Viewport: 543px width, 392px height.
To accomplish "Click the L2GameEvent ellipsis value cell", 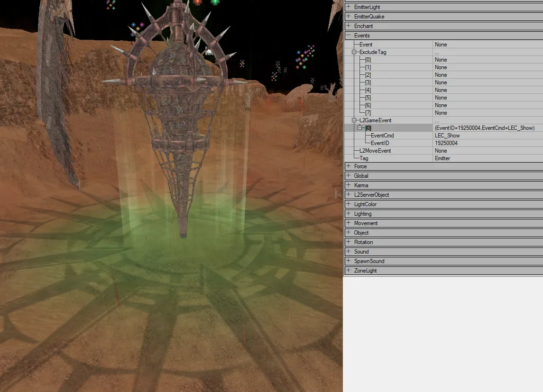I will click(488, 120).
